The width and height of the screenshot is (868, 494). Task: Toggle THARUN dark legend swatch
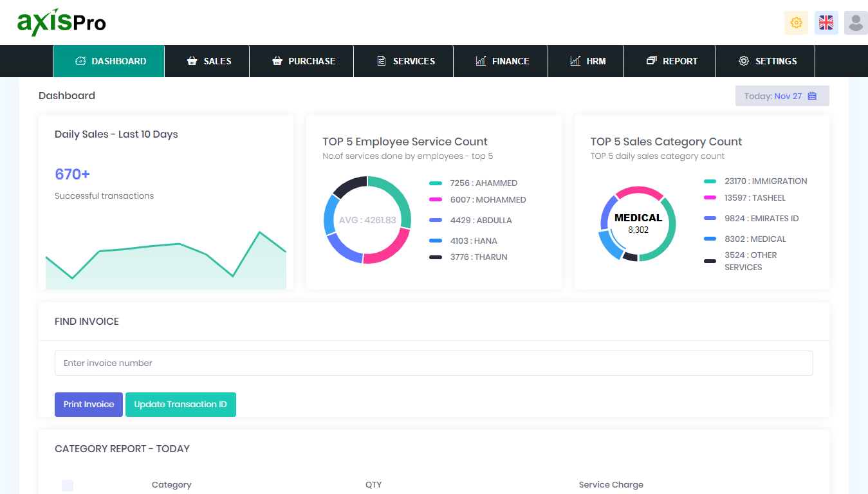click(436, 257)
